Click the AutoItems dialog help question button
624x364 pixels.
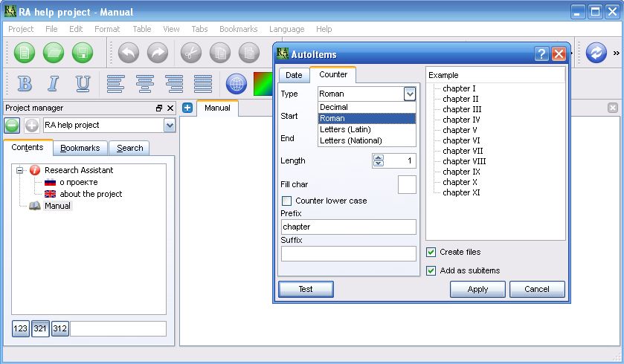coord(541,53)
